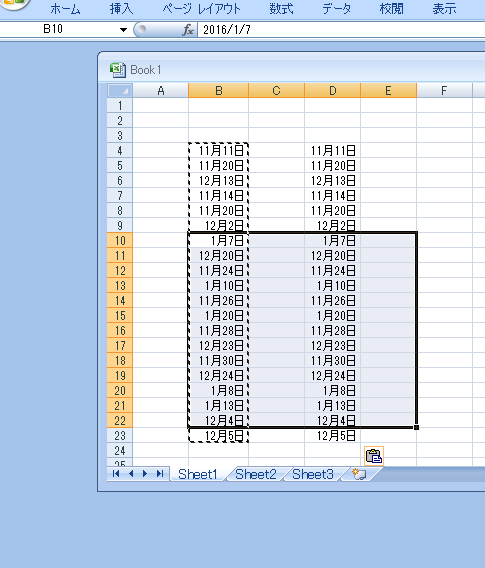Click cell D7 with 11月14日

coord(333,196)
